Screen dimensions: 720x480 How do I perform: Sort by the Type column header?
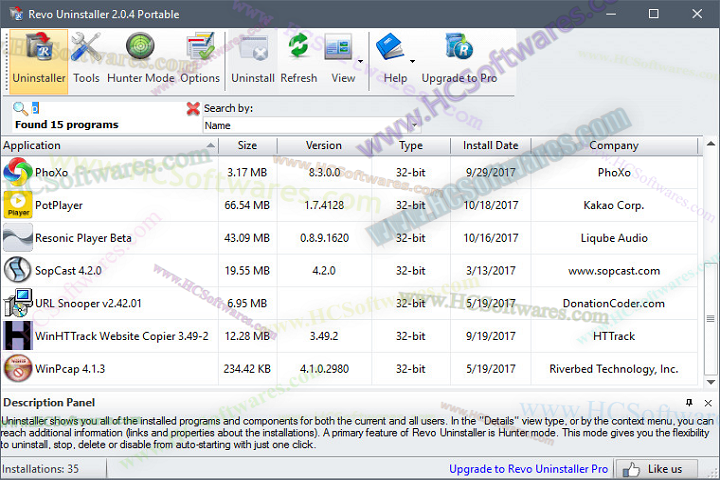click(411, 146)
